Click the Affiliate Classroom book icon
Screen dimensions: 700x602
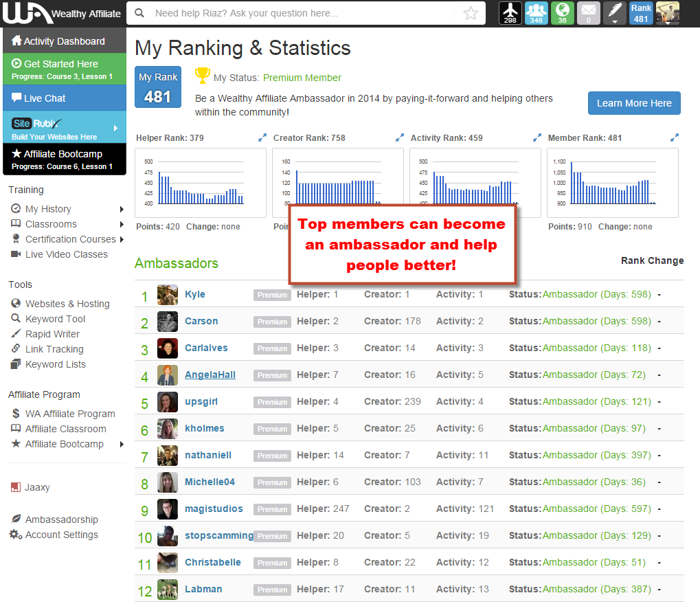(16, 428)
